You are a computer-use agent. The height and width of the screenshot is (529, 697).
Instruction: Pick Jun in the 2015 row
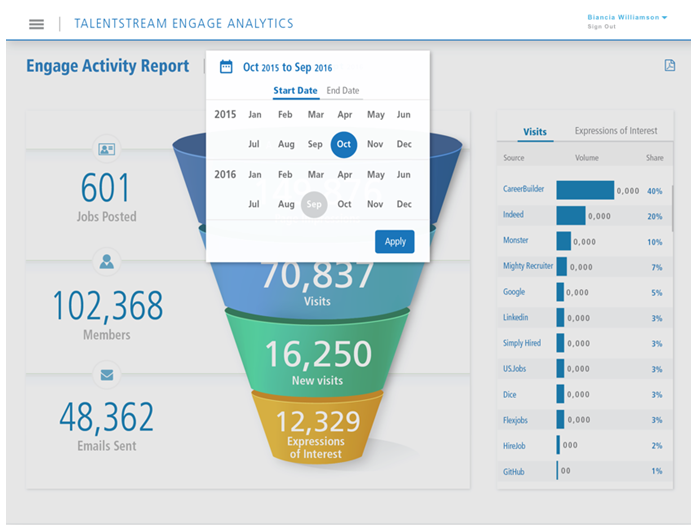coord(404,115)
